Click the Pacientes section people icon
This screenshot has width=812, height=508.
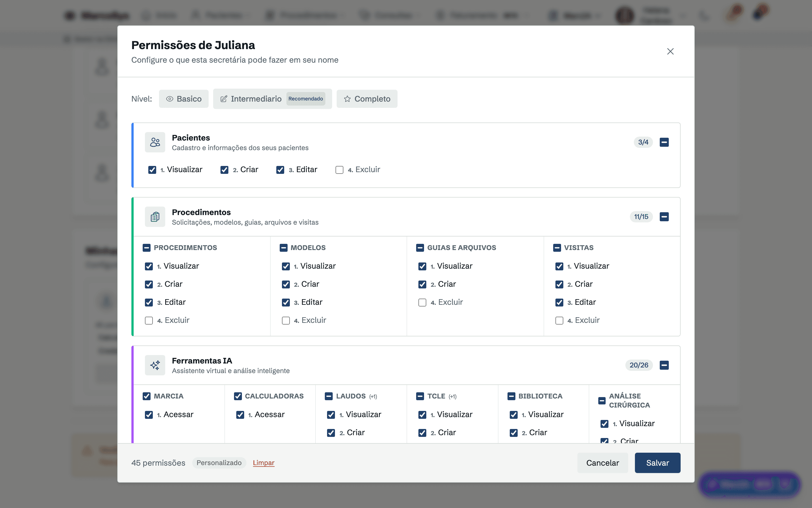point(155,142)
